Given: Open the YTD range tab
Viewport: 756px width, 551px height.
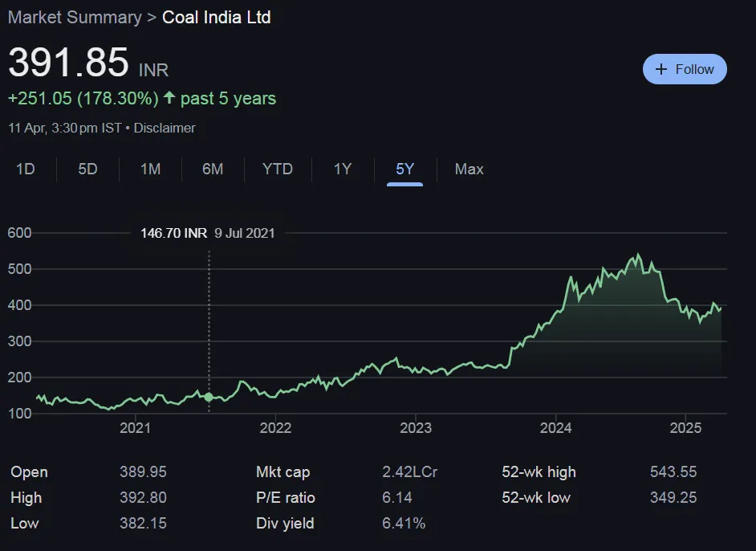Looking at the screenshot, I should coord(278,169).
